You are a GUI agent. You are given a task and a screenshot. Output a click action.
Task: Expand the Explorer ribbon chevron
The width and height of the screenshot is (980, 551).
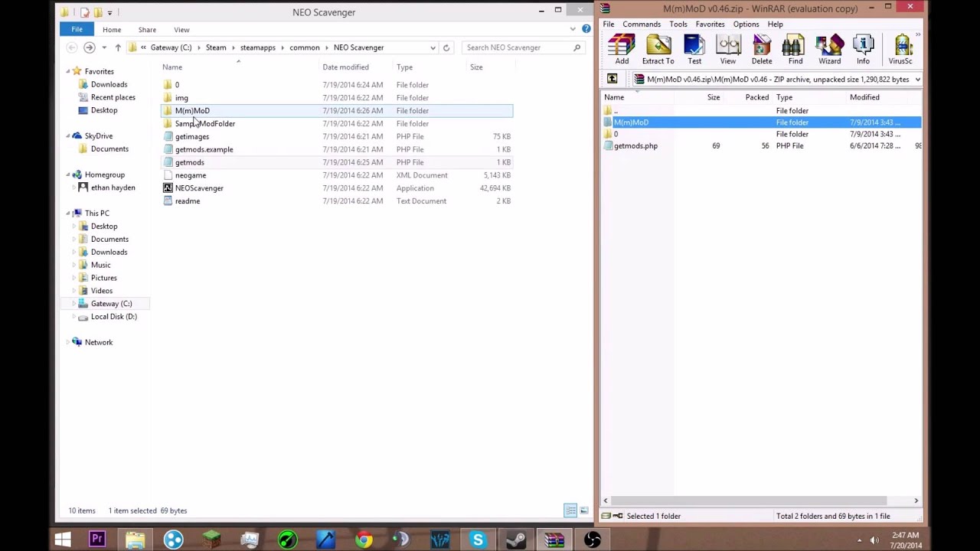(573, 29)
